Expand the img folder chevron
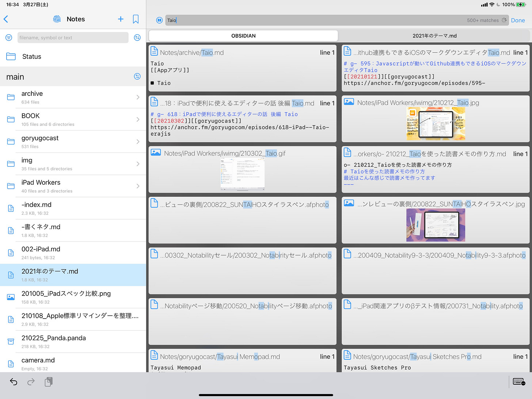 138,164
